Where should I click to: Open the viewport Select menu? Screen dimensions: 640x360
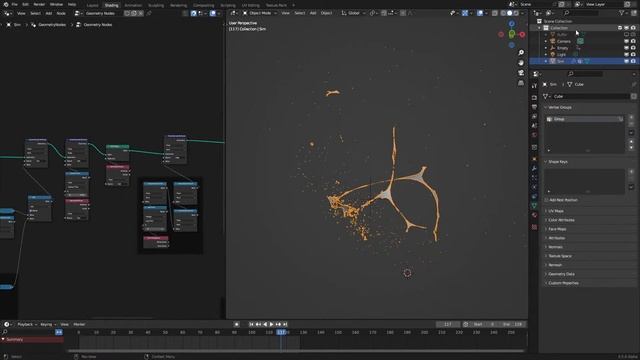[x=300, y=13]
